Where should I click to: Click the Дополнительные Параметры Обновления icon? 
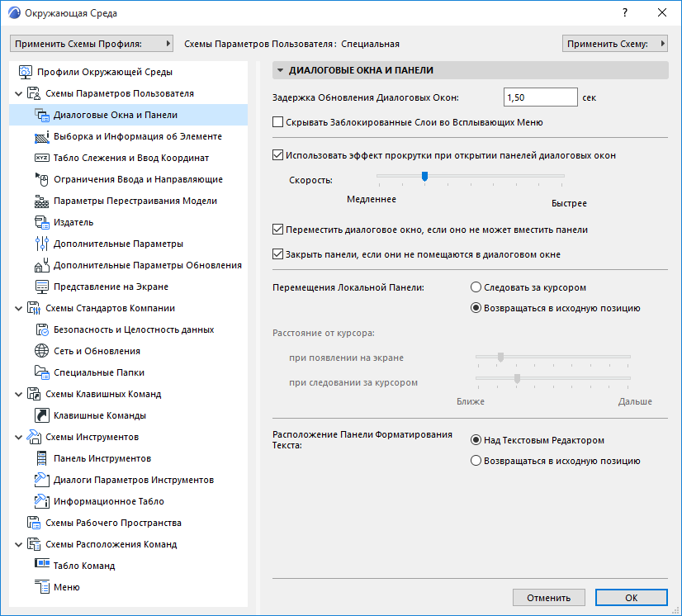(42, 265)
